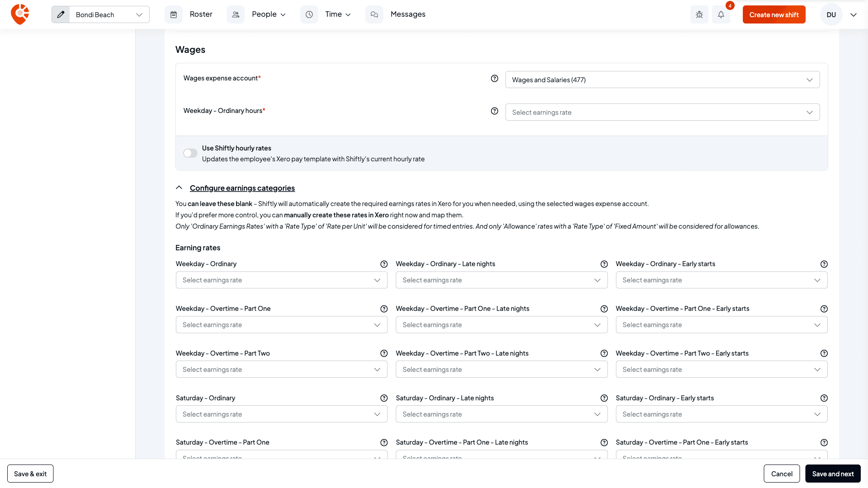Image resolution: width=868 pixels, height=488 pixels.
Task: Open the bug report icon
Action: (x=699, y=14)
